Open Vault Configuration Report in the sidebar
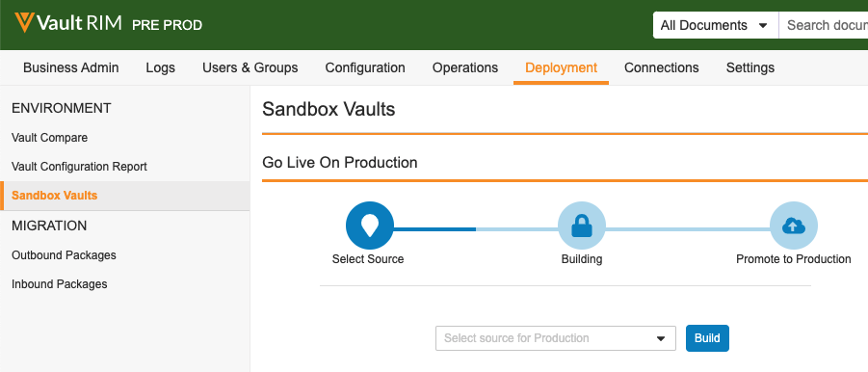The height and width of the screenshot is (372, 868). click(79, 167)
